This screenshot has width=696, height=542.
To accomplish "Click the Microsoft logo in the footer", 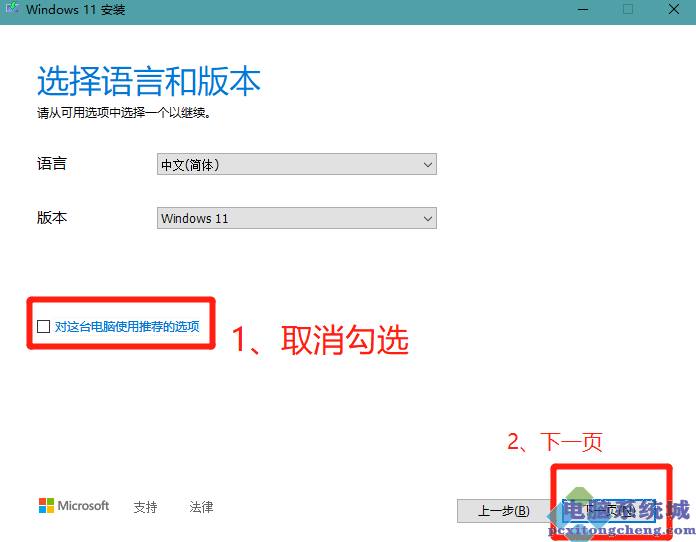I will click(x=74, y=506).
